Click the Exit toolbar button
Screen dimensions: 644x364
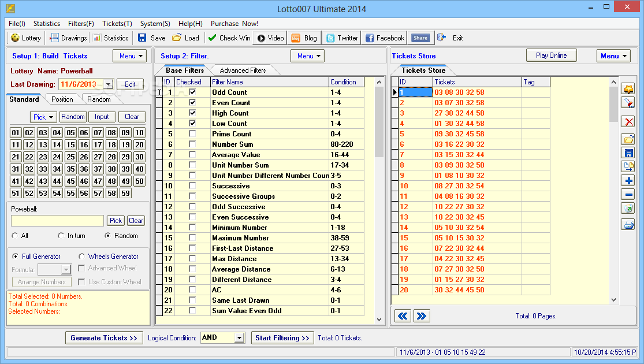pos(450,38)
